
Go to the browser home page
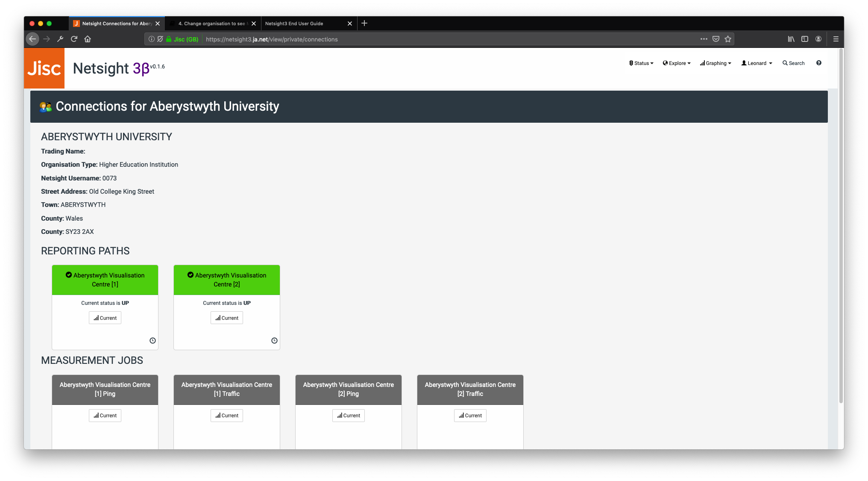[x=88, y=39]
